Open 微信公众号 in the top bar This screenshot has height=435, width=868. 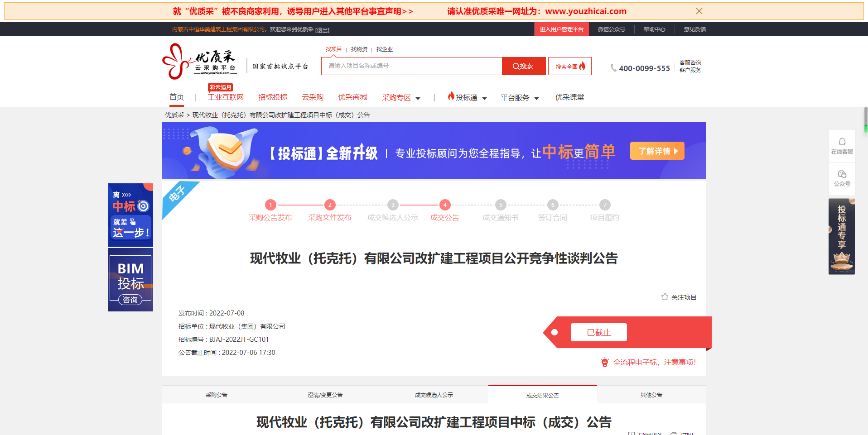pos(611,29)
